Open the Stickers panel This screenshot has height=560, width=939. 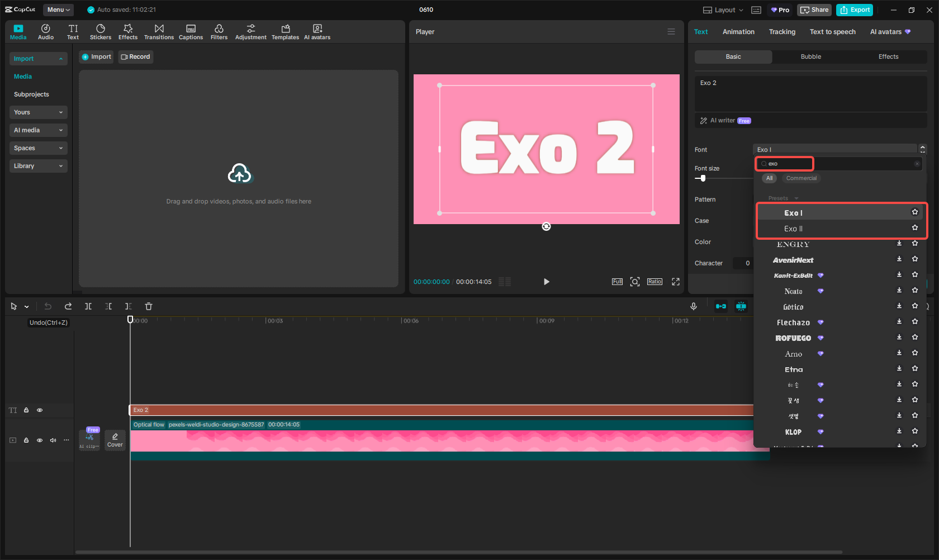[101, 32]
